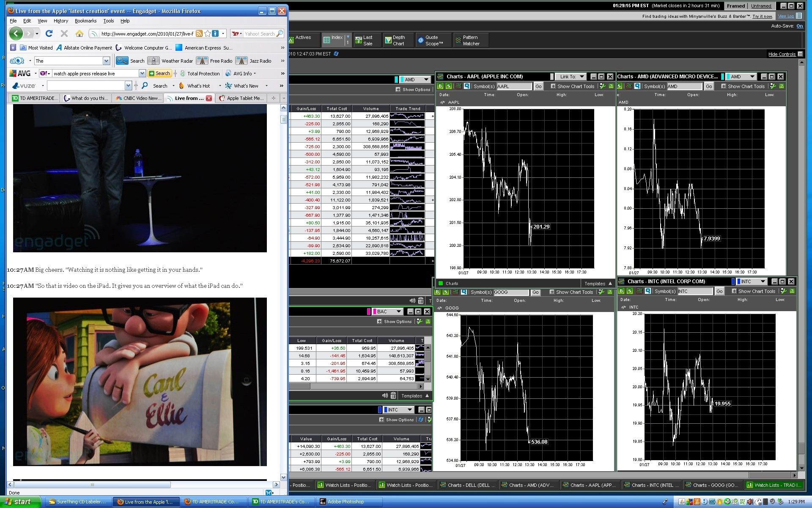The height and width of the screenshot is (508, 812).
Task: Switch to Apple Tablet Me... tab
Action: [x=241, y=98]
